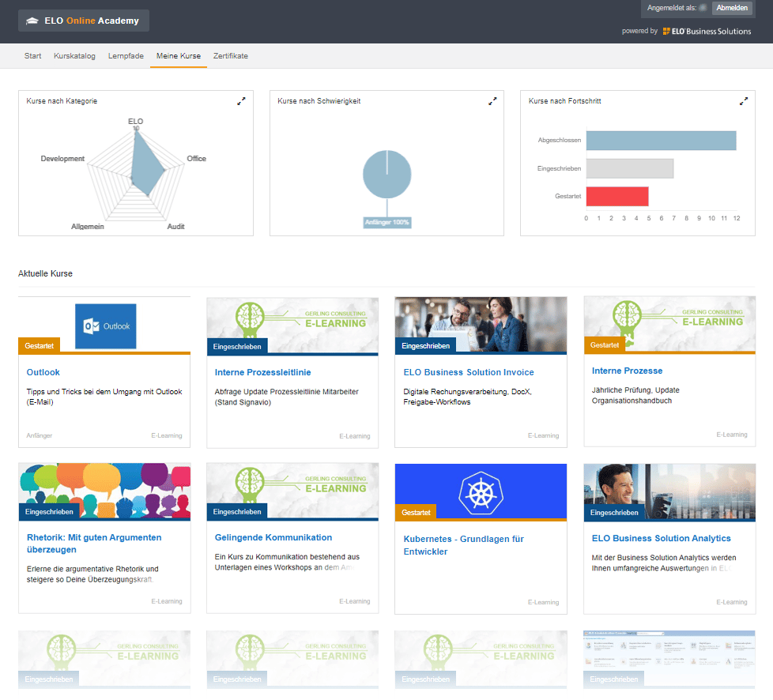This screenshot has height=700, width=773.
Task: Click Eingeschrieben badge on Rhetorik course
Action: [x=49, y=512]
